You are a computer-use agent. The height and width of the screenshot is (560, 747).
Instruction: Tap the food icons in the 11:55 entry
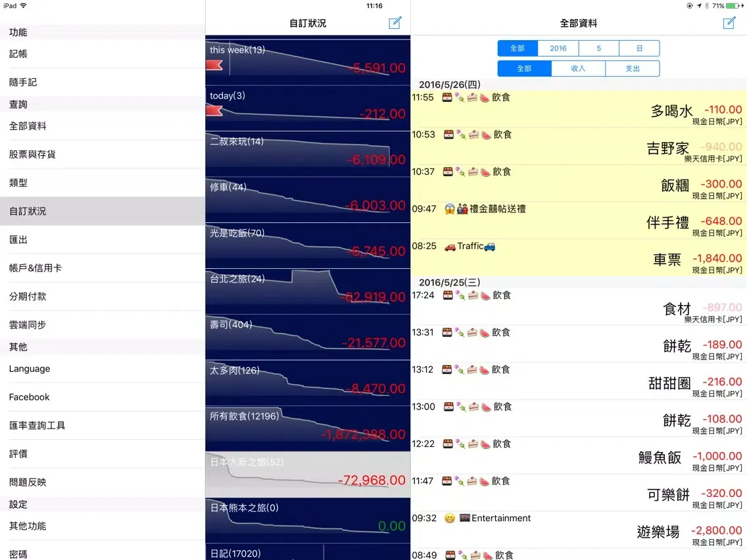(x=466, y=98)
